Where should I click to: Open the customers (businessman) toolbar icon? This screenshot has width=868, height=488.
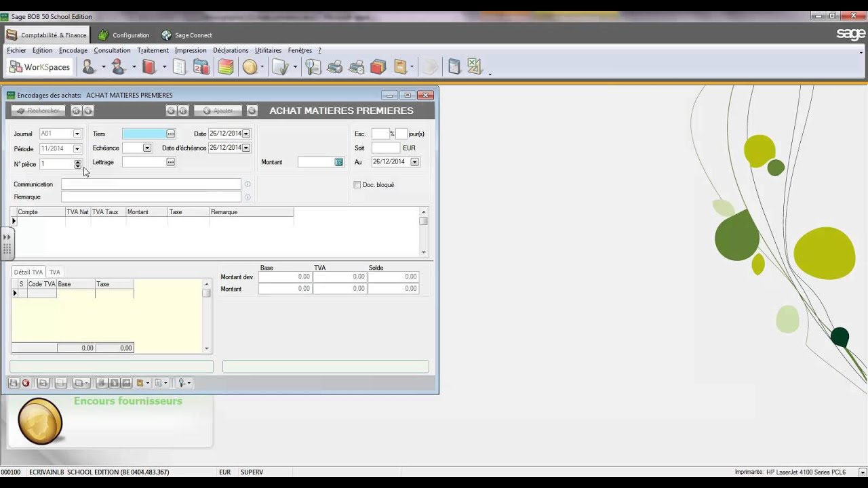tap(88, 67)
